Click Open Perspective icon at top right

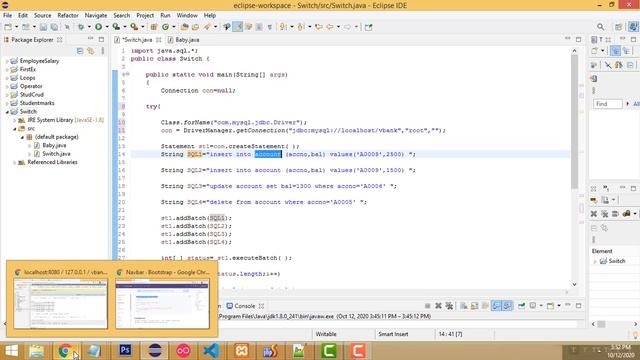click(x=619, y=27)
